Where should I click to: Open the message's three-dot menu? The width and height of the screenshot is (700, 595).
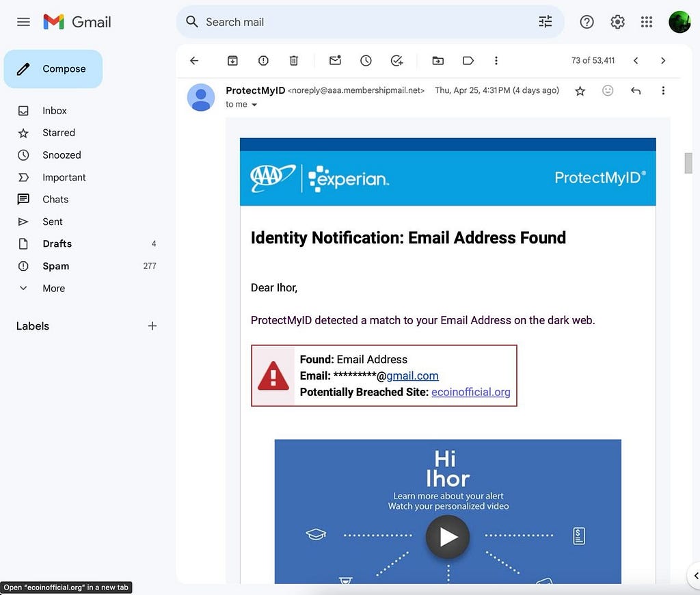(x=663, y=91)
